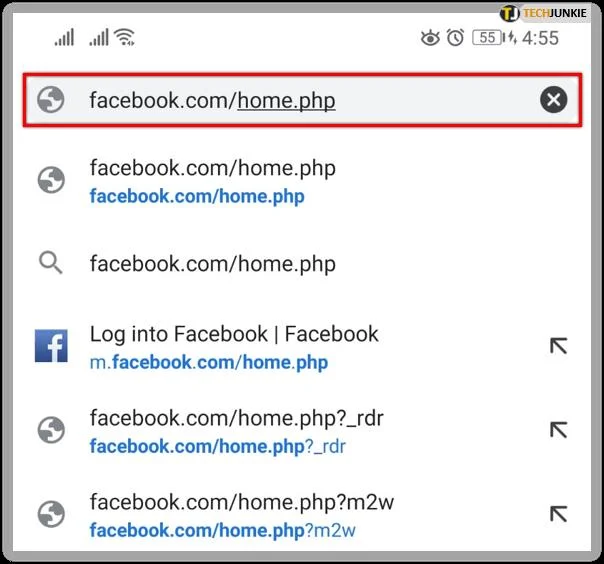Tap the Facebook logo favicon
604x564 pixels.
[51, 346]
